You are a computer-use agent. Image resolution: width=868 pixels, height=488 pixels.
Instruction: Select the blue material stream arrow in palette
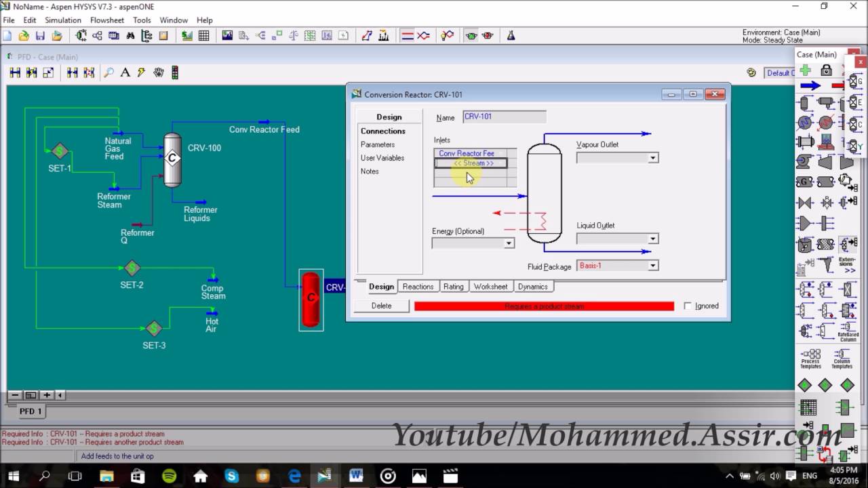click(810, 86)
